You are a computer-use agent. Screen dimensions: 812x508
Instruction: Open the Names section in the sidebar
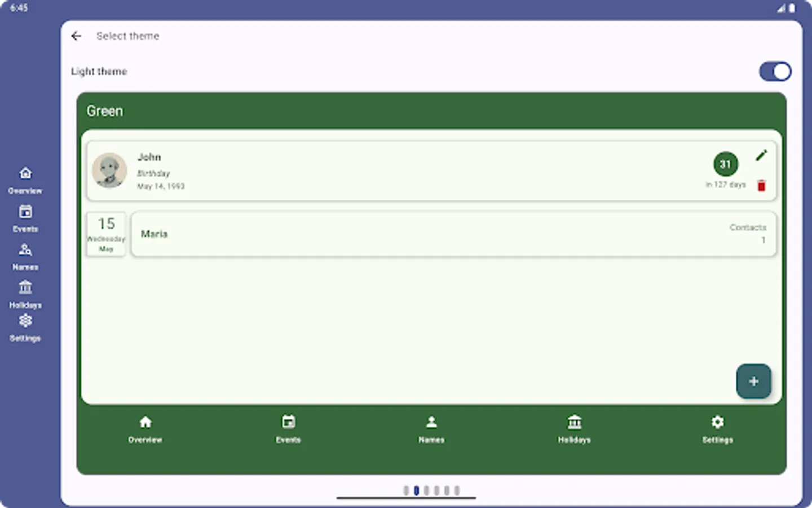click(x=25, y=255)
